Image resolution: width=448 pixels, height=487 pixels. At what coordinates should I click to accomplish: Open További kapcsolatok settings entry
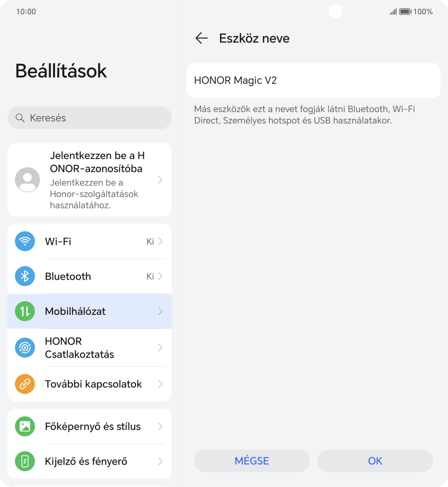coord(89,384)
